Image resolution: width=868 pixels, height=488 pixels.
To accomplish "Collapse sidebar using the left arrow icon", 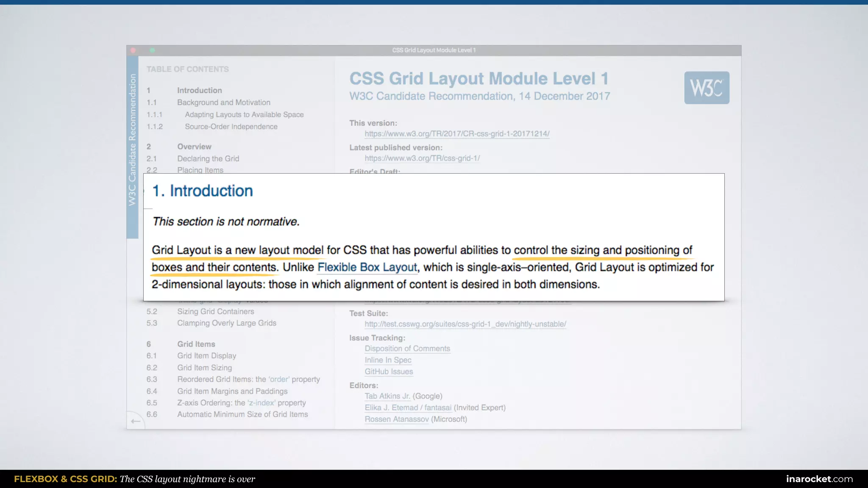I will pyautogui.click(x=136, y=421).
